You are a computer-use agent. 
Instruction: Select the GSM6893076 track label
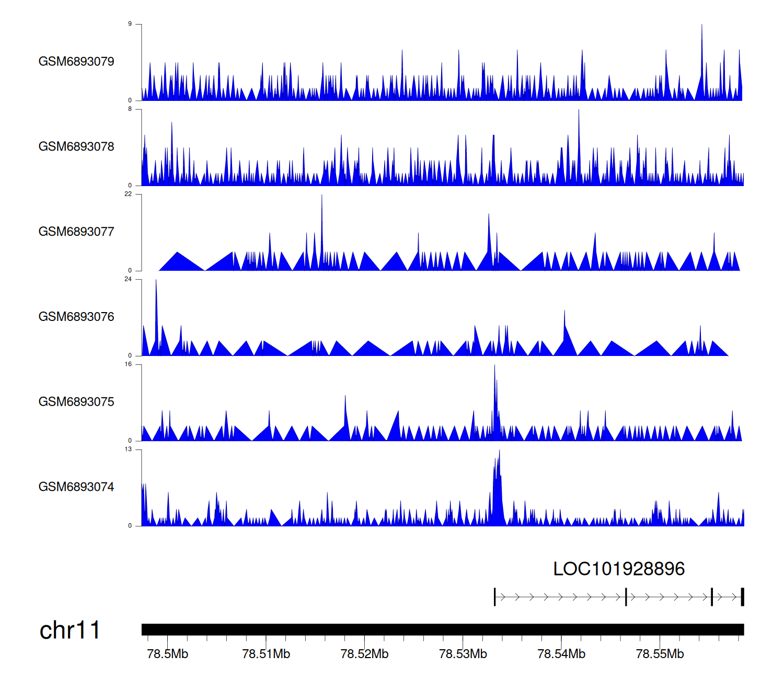point(76,317)
